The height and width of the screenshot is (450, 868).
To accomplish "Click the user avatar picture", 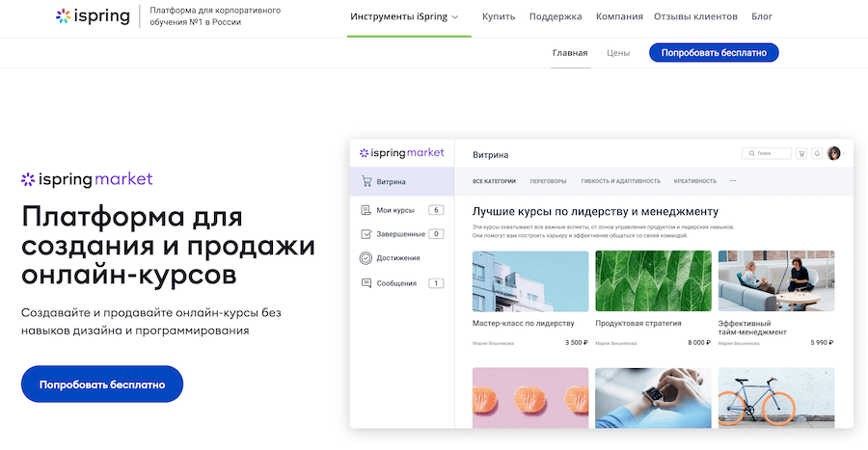I will tap(833, 153).
